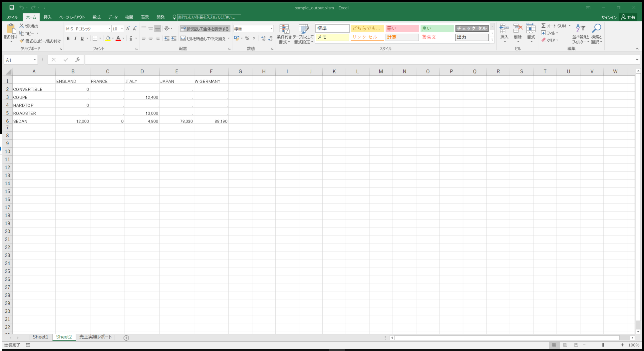Click the Undo arrow icon
The height and width of the screenshot is (351, 644).
tap(21, 7)
